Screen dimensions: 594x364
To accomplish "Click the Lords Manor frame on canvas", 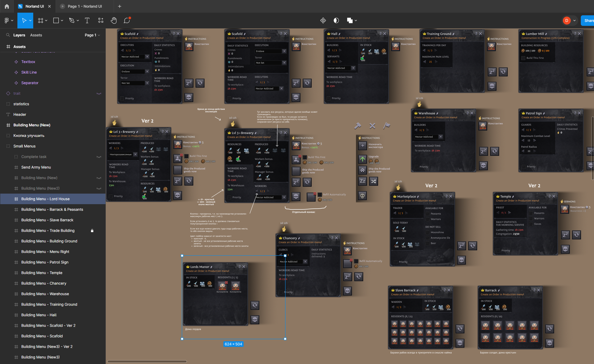I will click(215, 294).
